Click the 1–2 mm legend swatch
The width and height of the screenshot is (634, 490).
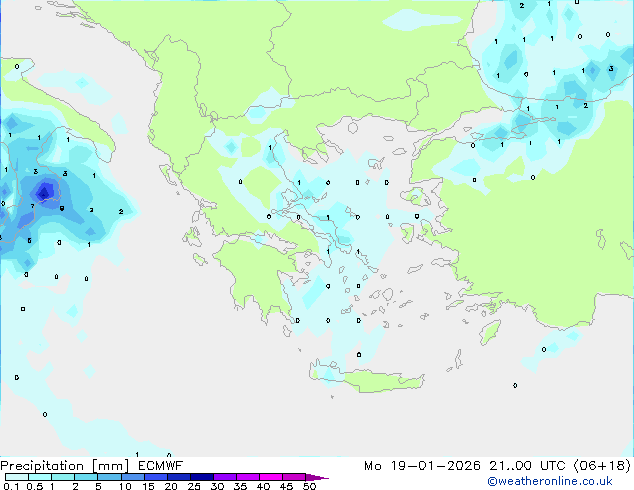point(63,477)
